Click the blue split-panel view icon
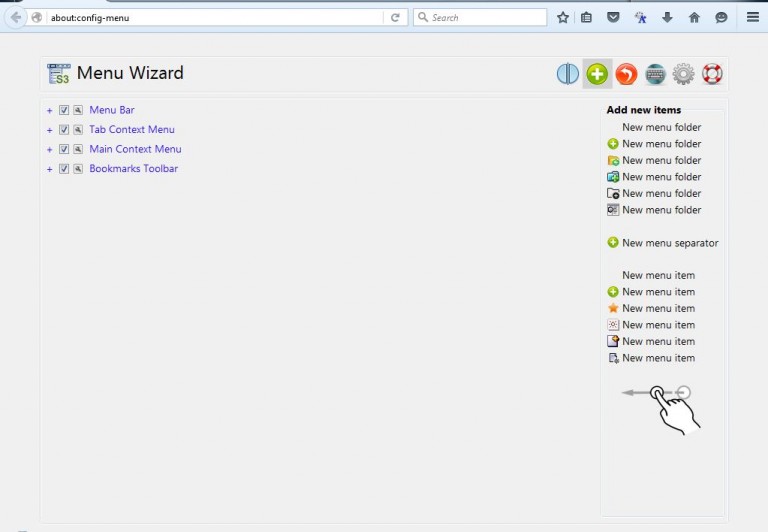 point(568,74)
